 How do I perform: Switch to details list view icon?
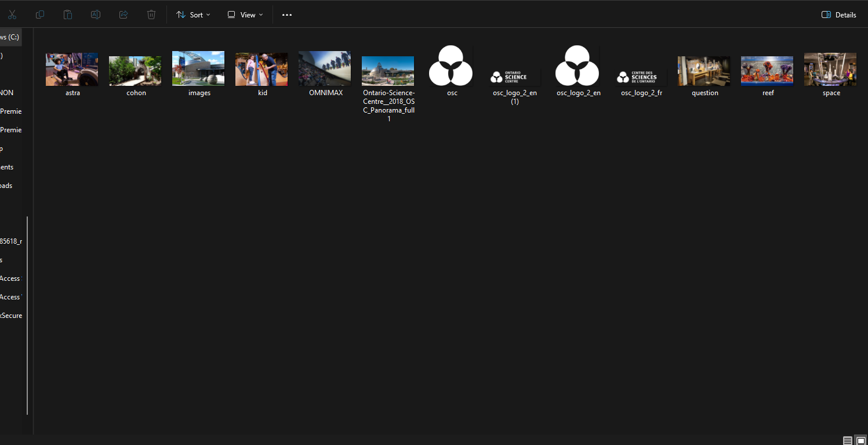coord(848,440)
